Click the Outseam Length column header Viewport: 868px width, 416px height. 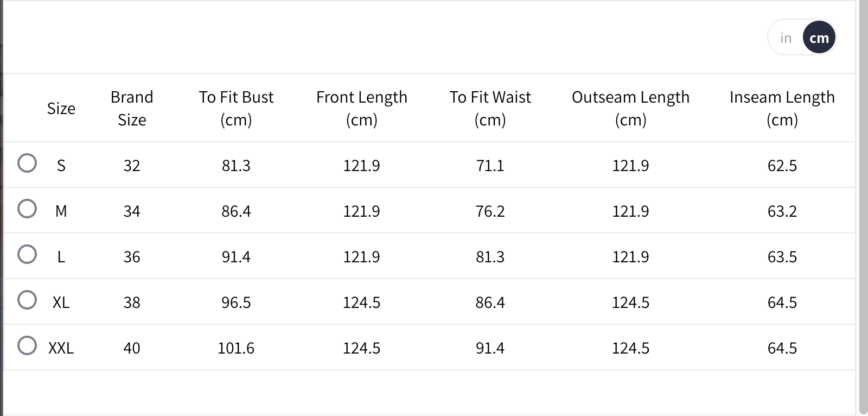click(630, 108)
